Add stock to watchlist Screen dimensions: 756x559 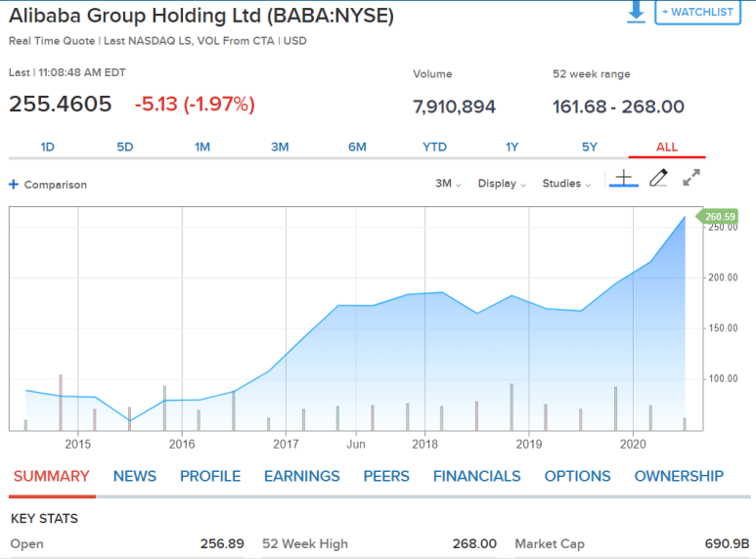click(697, 12)
